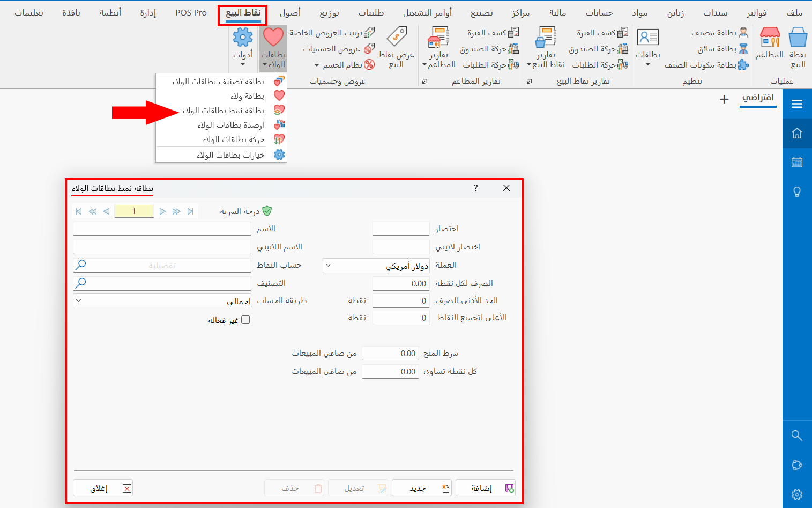
Task: Click the إضافة button to add record
Action: (x=485, y=488)
